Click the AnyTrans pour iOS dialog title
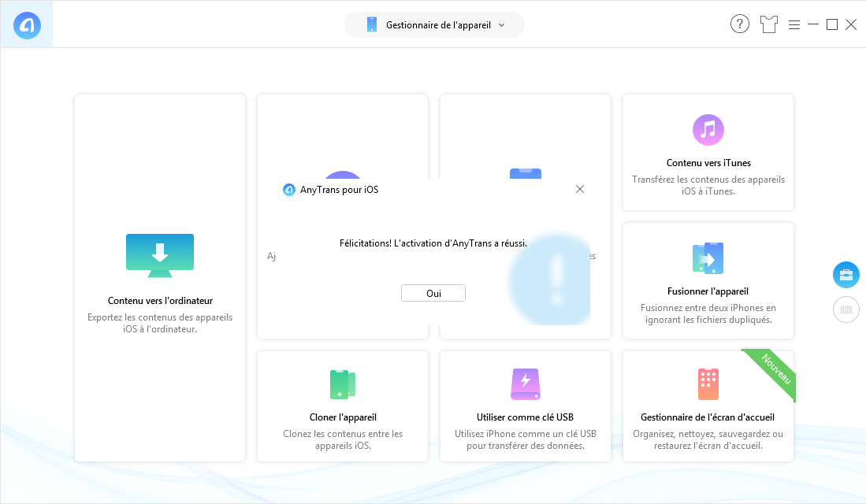 click(x=339, y=190)
